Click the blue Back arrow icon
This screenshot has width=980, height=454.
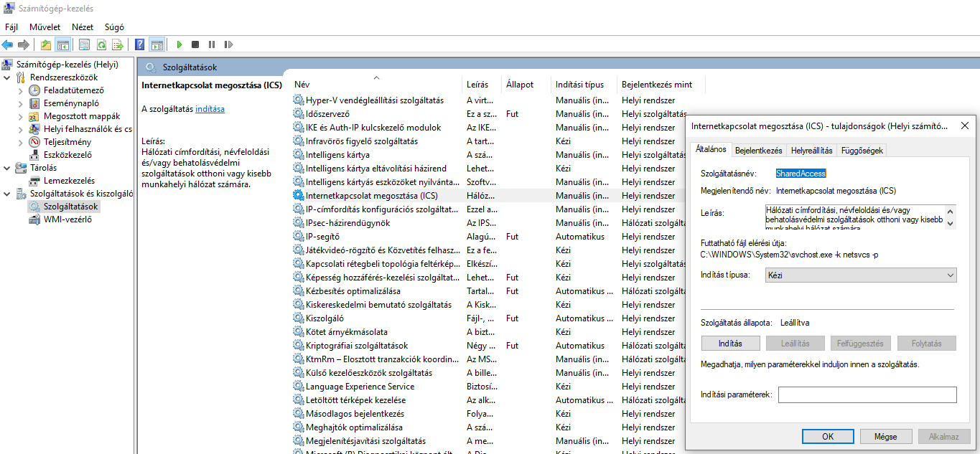click(8, 44)
